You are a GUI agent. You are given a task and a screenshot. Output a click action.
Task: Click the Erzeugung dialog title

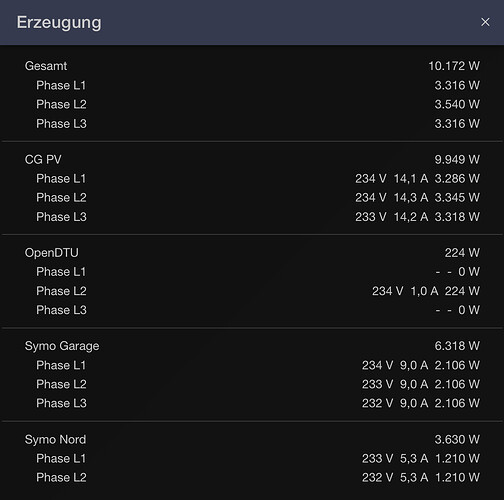tap(59, 23)
